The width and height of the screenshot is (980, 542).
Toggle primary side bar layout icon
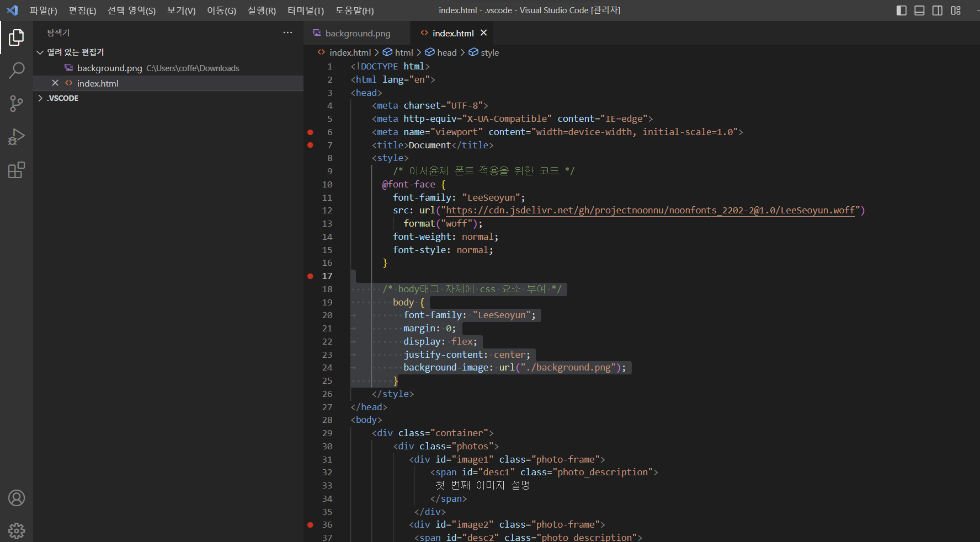[902, 10]
